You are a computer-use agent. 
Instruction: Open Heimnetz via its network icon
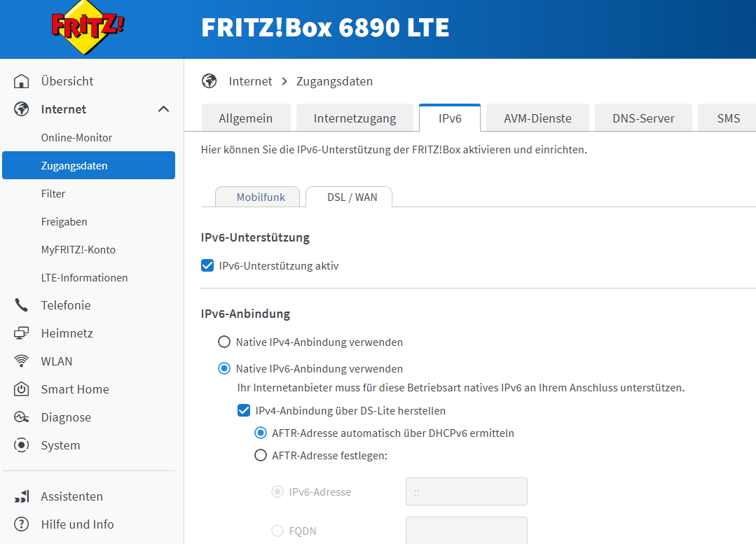pyautogui.click(x=20, y=333)
